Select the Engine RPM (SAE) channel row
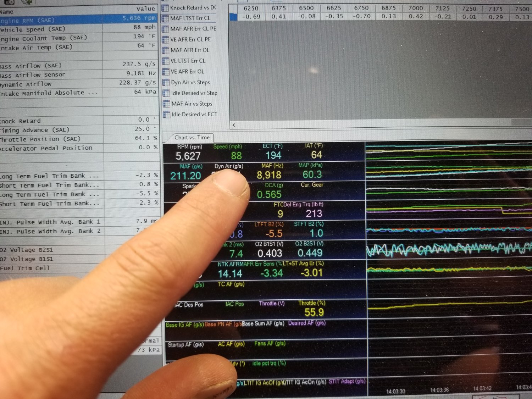 pos(79,19)
